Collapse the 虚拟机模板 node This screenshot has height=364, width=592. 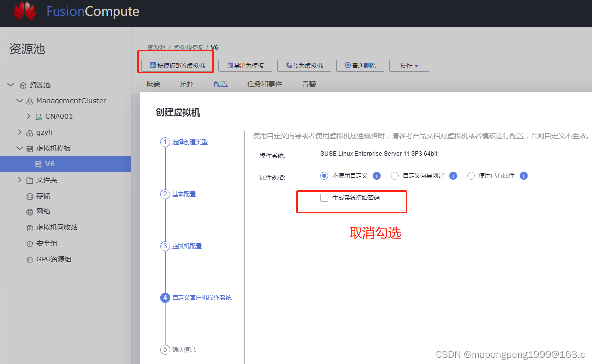point(20,148)
